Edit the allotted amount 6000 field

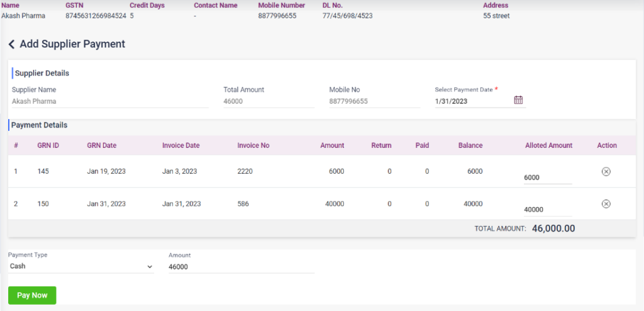pos(547,178)
